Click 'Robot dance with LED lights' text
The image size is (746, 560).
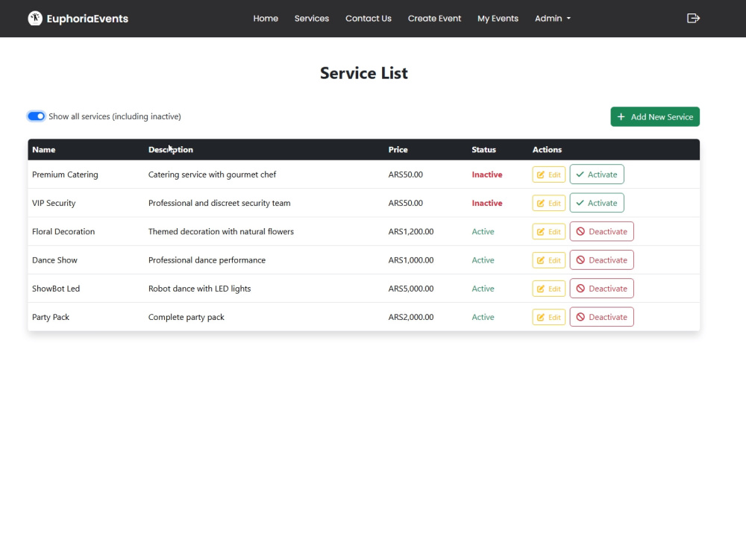tap(199, 289)
